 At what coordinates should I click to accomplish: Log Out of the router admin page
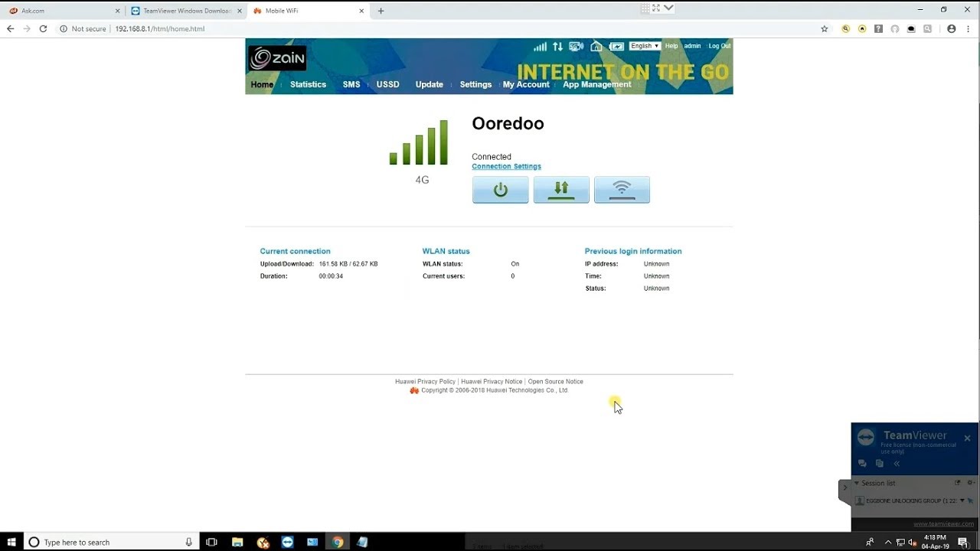[x=720, y=46]
